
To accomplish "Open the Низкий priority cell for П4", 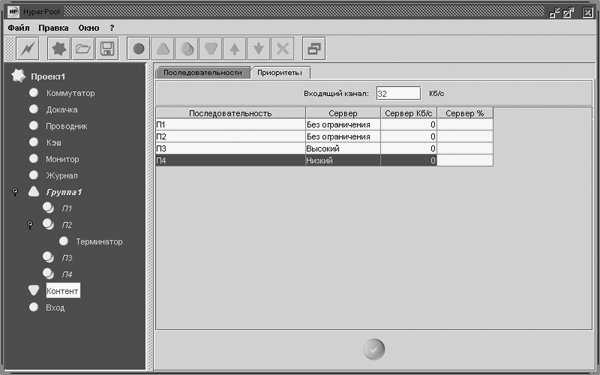I will click(343, 160).
